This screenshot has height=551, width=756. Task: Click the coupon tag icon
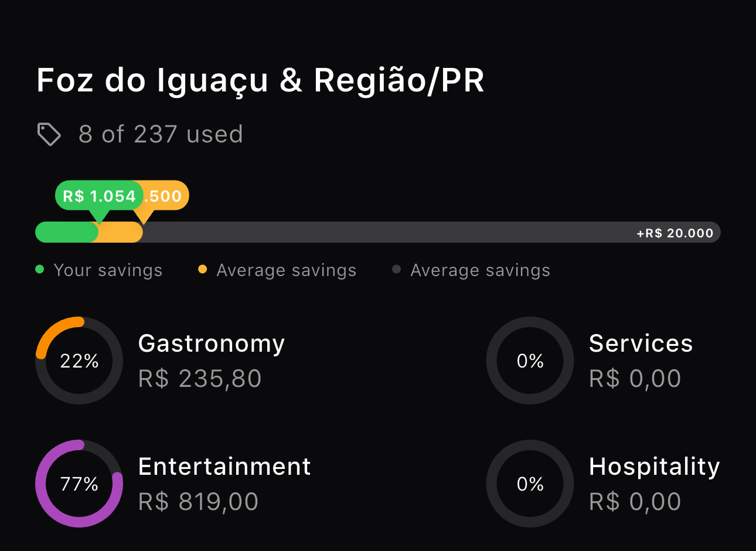[49, 134]
